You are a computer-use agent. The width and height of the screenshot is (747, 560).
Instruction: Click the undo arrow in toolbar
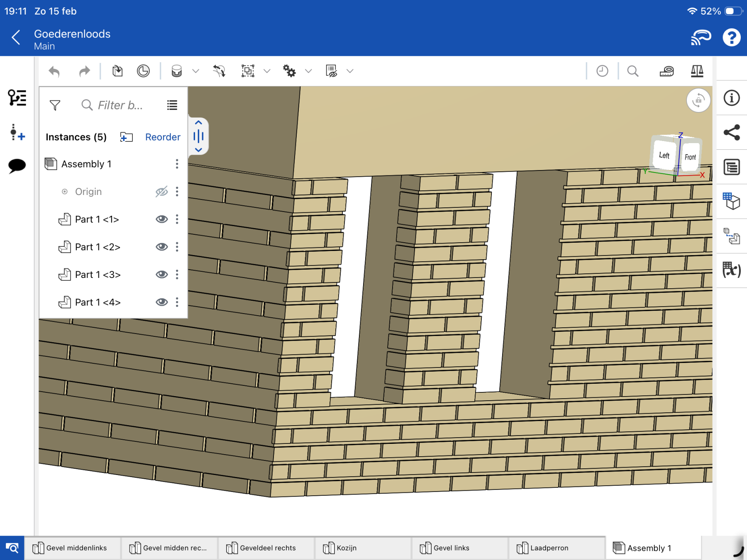pos(54,71)
